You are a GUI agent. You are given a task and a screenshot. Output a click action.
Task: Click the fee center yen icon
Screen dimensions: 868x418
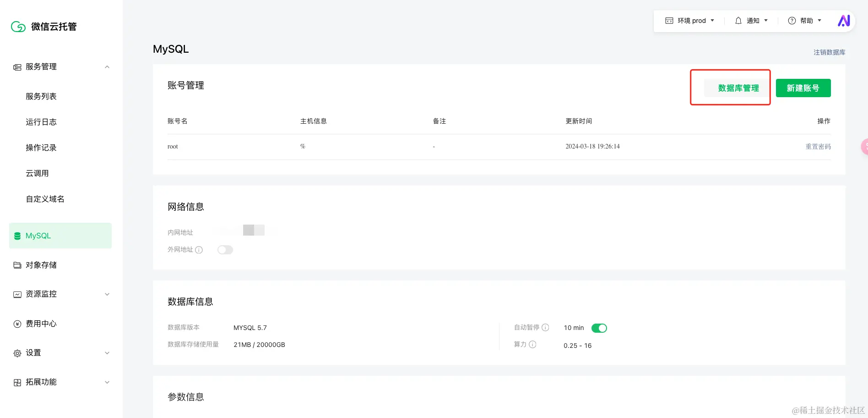pos(17,324)
